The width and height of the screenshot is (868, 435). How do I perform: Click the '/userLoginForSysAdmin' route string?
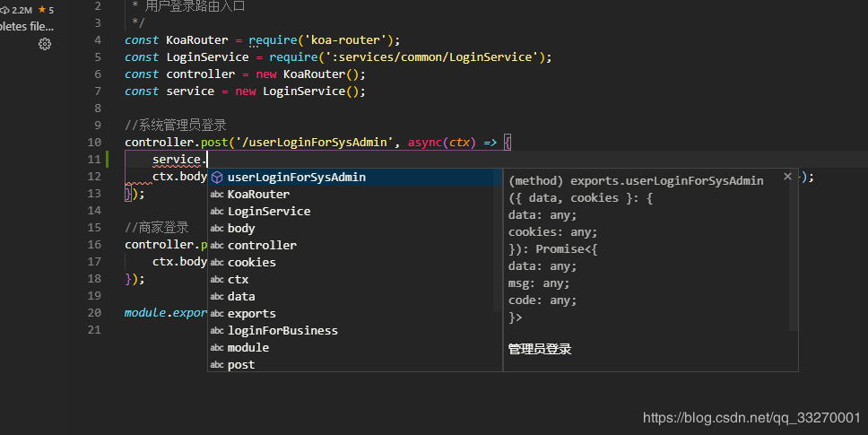tap(315, 143)
